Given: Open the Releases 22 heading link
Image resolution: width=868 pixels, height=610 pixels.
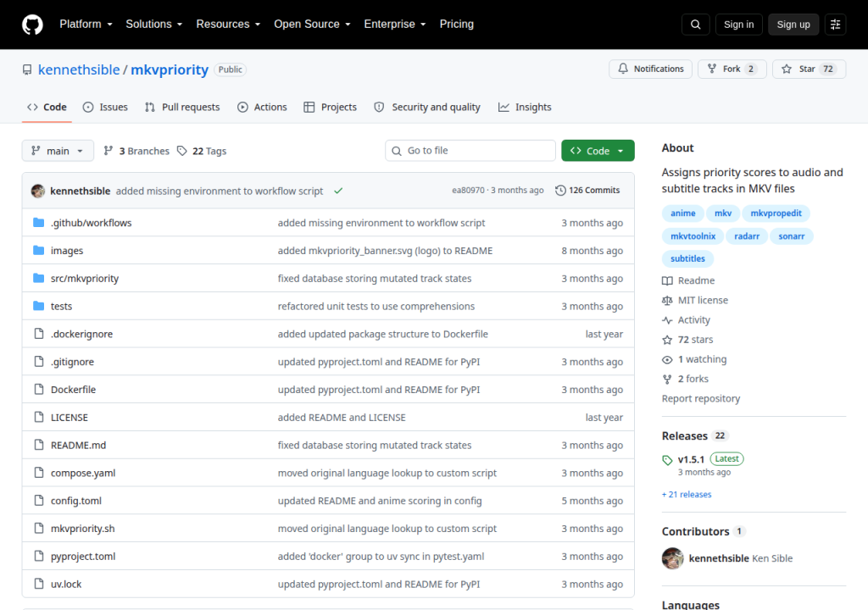Looking at the screenshot, I should pyautogui.click(x=695, y=435).
